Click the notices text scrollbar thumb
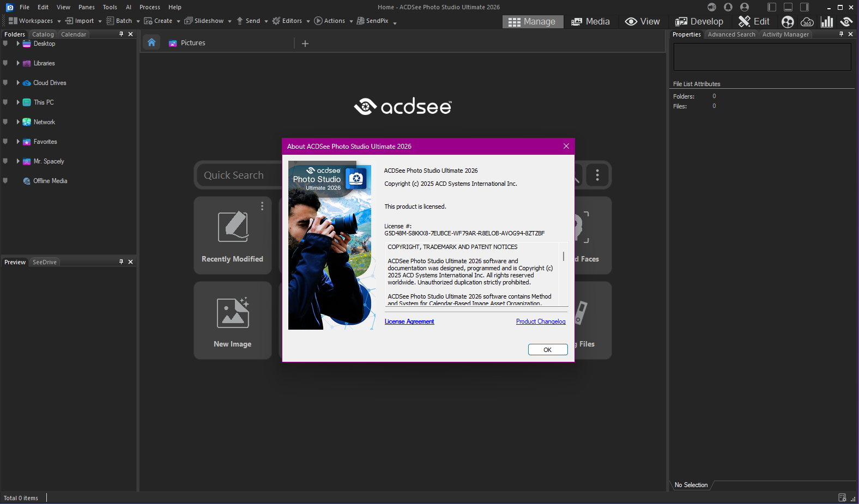Image resolution: width=859 pixels, height=504 pixels. click(x=564, y=256)
